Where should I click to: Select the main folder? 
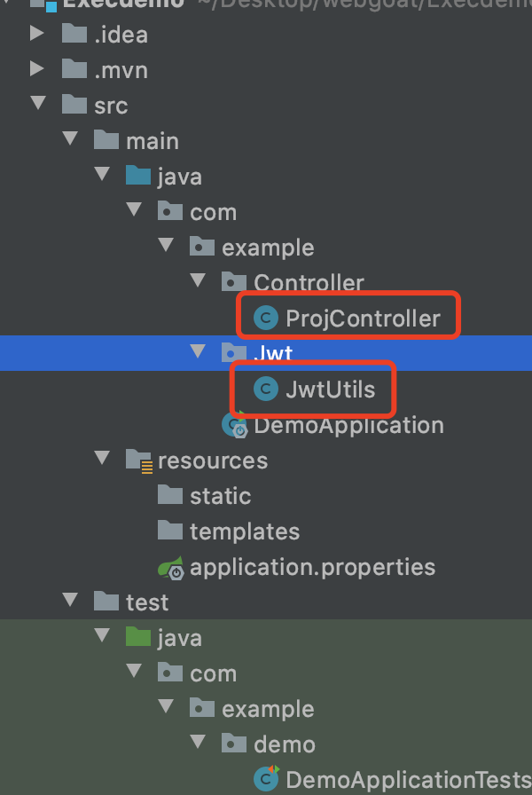[152, 141]
